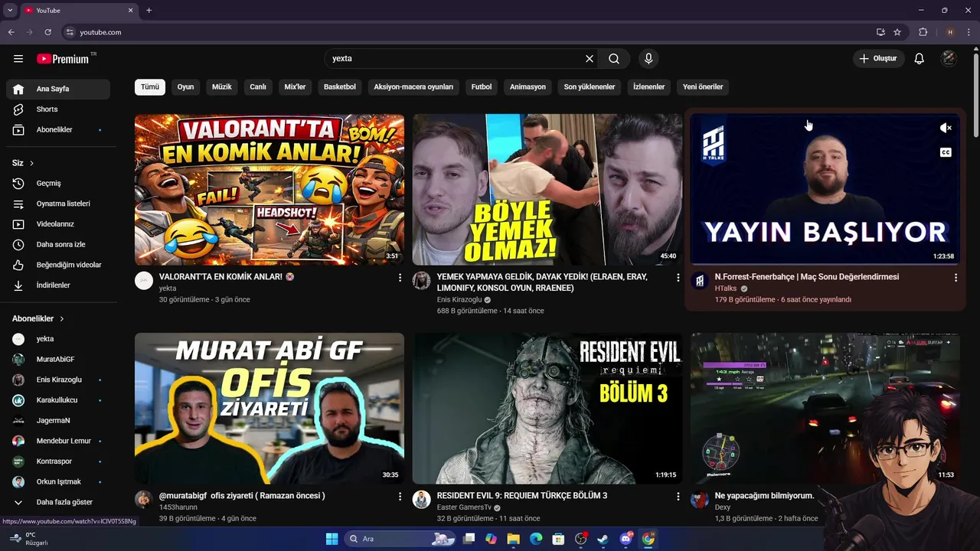Open options menu for VALORANT video
The height and width of the screenshot is (551, 980).
(x=400, y=278)
